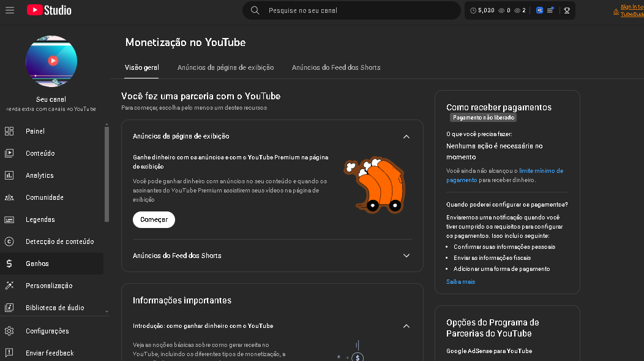This screenshot has height=361, width=644.
Task: Click the search magnifier icon
Action: point(255,10)
